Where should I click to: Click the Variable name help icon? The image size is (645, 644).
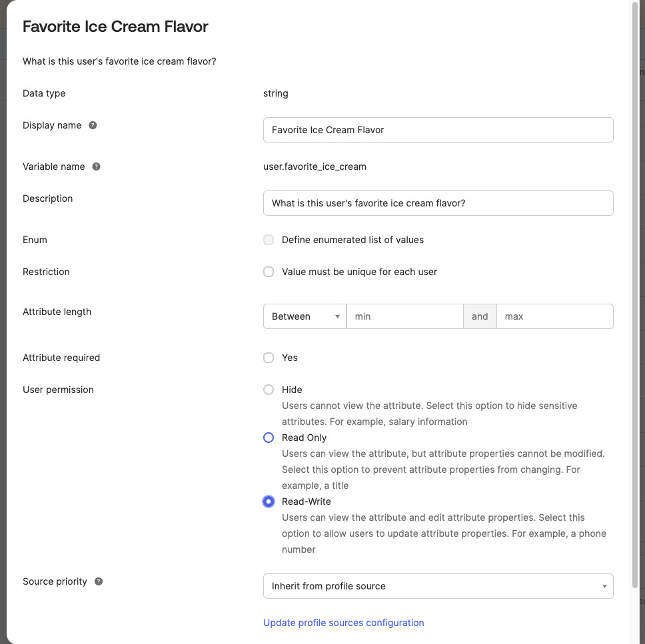(x=96, y=166)
